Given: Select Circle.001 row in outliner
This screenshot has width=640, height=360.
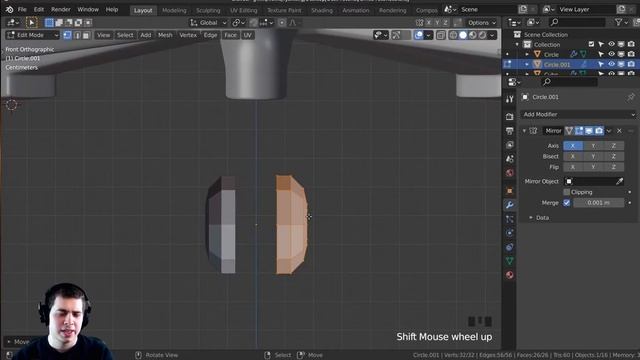Looking at the screenshot, I should (x=571, y=64).
